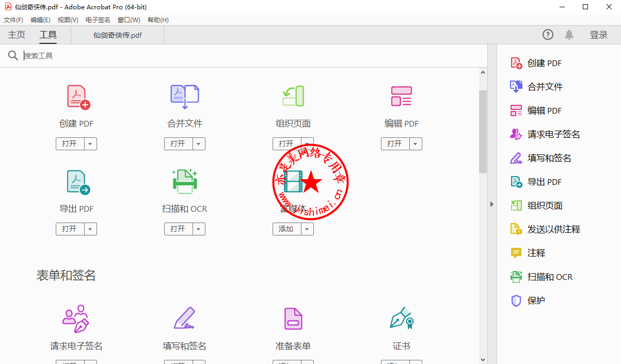The width and height of the screenshot is (621, 364).
Task: Click the 创建 PDF tool icon in main grid
Action: tap(78, 97)
